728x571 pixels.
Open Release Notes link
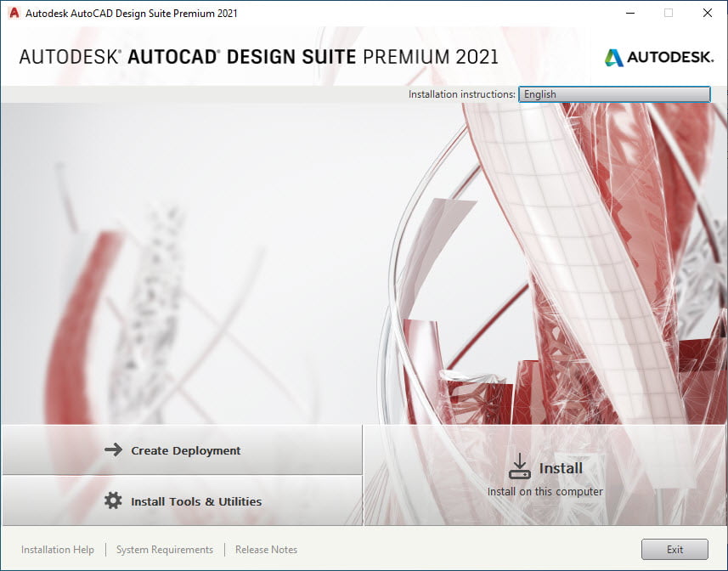coord(266,550)
